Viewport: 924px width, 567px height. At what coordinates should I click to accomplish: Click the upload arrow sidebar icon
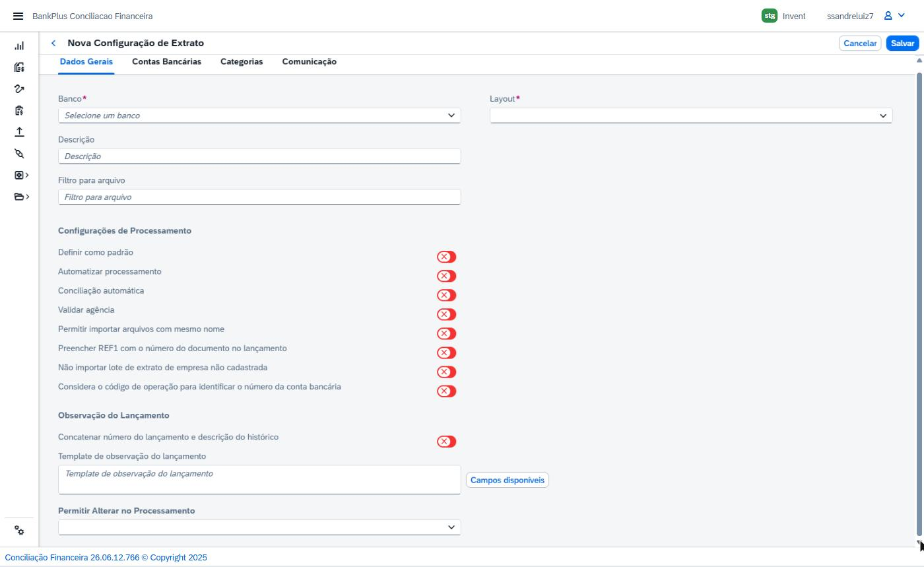pos(19,132)
